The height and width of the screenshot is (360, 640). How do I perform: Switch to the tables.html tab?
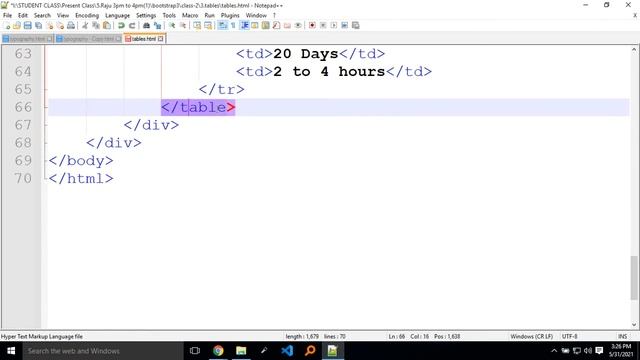(x=144, y=39)
